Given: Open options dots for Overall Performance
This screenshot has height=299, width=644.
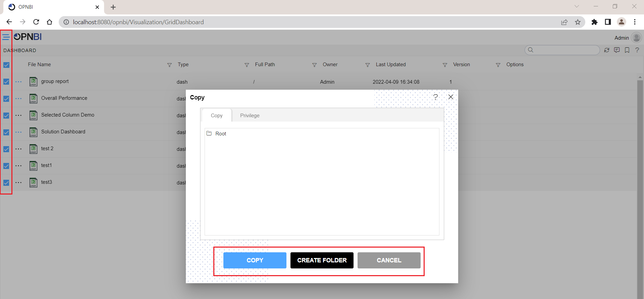Looking at the screenshot, I should (18, 98).
